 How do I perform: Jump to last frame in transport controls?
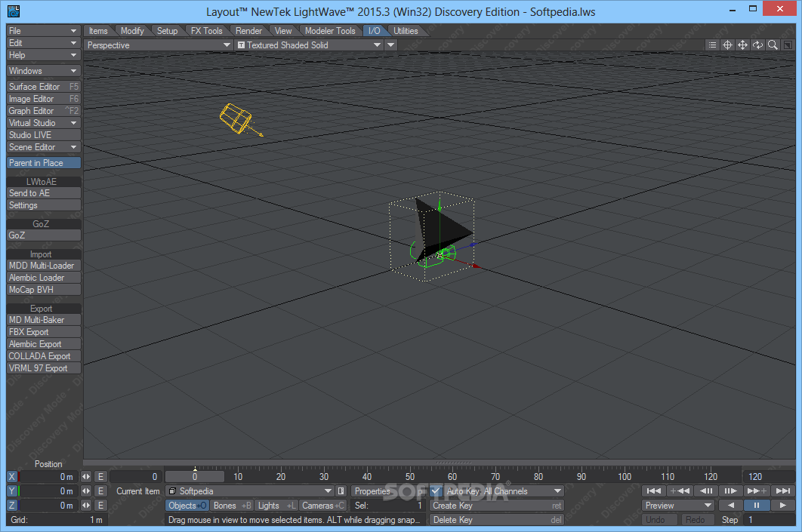coord(783,490)
